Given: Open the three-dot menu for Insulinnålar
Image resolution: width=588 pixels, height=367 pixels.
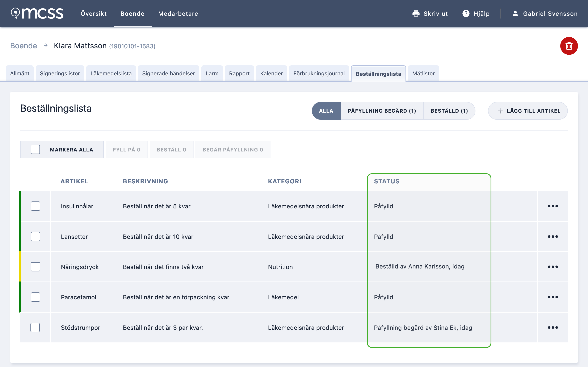Looking at the screenshot, I should click(x=553, y=206).
